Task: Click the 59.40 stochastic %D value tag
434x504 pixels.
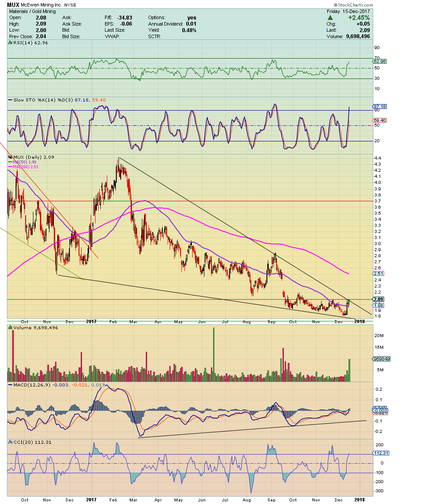Action: (x=379, y=120)
